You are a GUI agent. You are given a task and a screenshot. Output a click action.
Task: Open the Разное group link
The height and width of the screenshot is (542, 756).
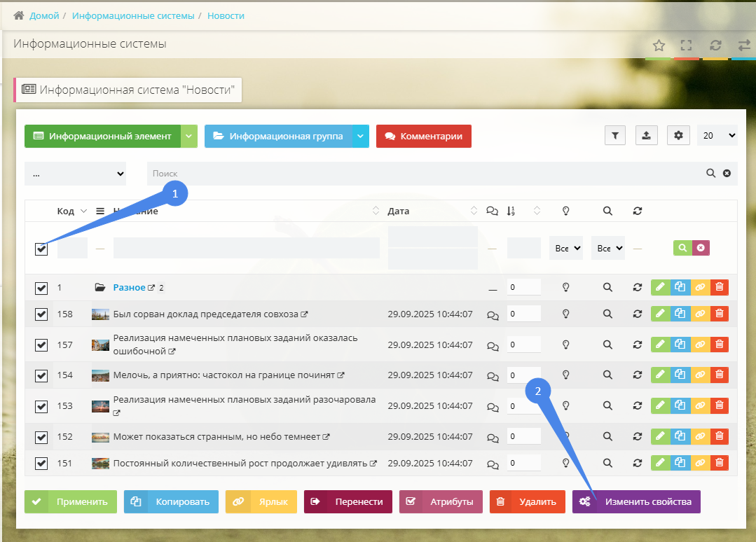[x=129, y=288]
